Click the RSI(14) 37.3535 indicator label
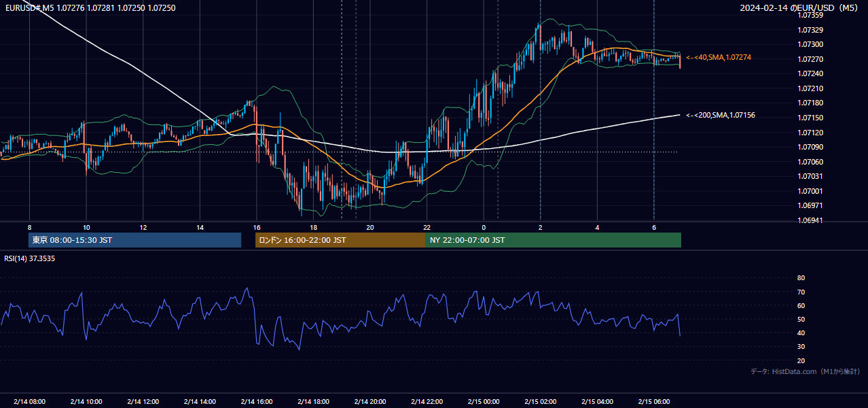Screen dimensions: 868x408 pos(30,258)
